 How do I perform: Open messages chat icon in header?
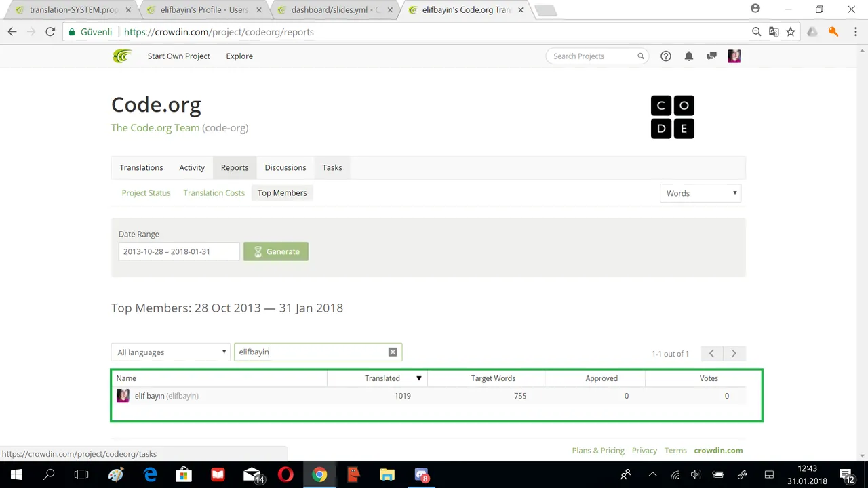tap(711, 56)
